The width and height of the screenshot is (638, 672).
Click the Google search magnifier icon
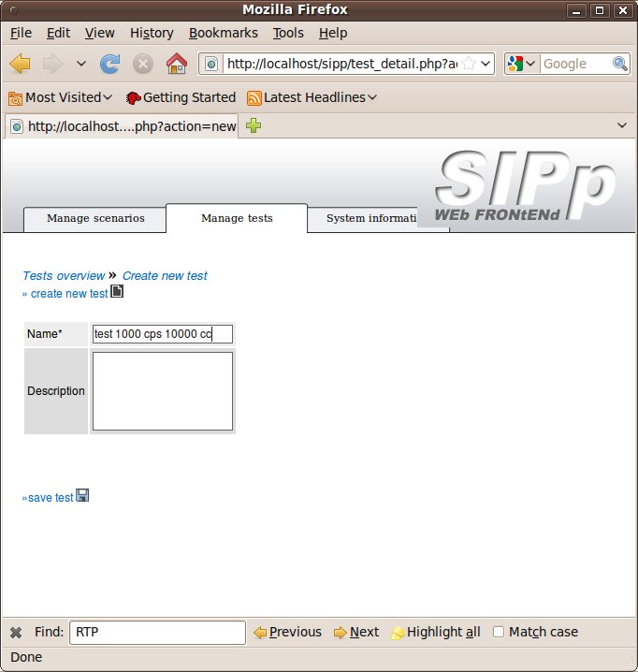[x=620, y=64]
